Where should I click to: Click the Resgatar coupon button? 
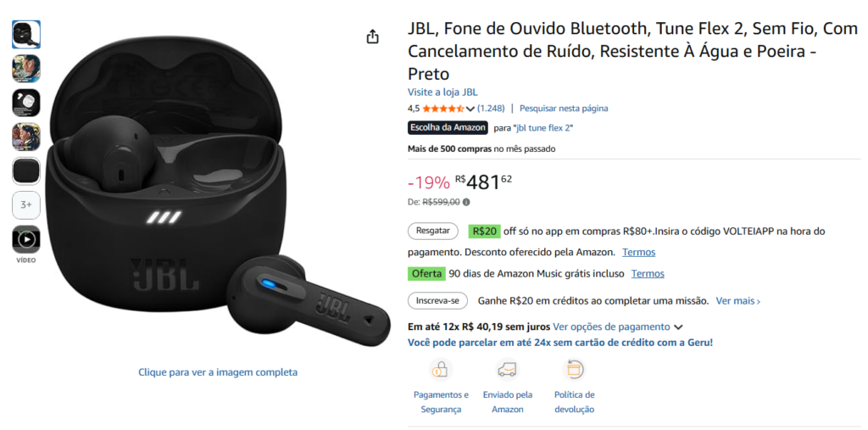[x=433, y=231]
